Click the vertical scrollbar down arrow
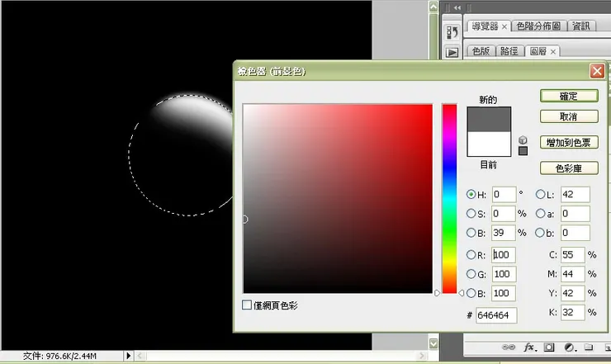The width and height of the screenshot is (611, 364). 433,343
